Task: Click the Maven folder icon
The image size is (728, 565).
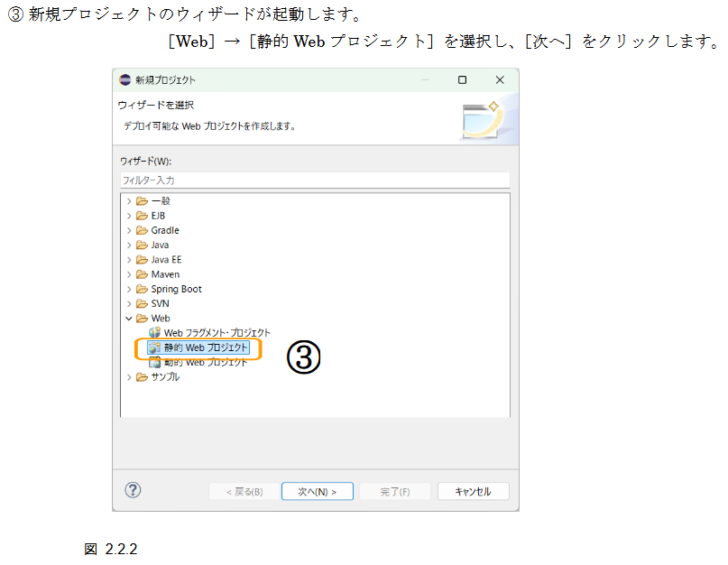Action: pos(142,274)
